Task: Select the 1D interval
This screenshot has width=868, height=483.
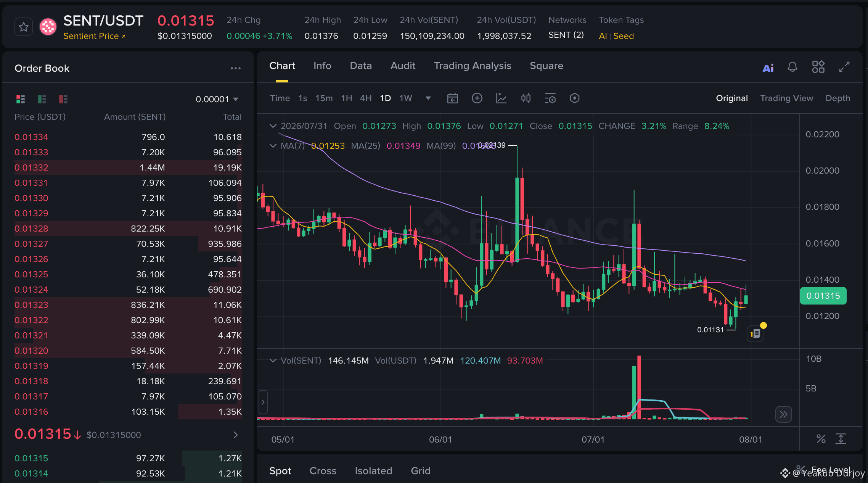Action: pyautogui.click(x=386, y=98)
